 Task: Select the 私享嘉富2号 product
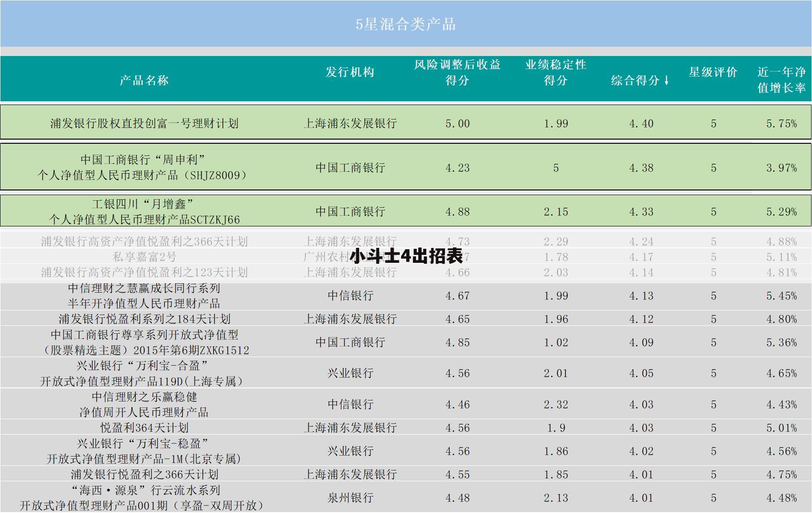click(x=145, y=257)
